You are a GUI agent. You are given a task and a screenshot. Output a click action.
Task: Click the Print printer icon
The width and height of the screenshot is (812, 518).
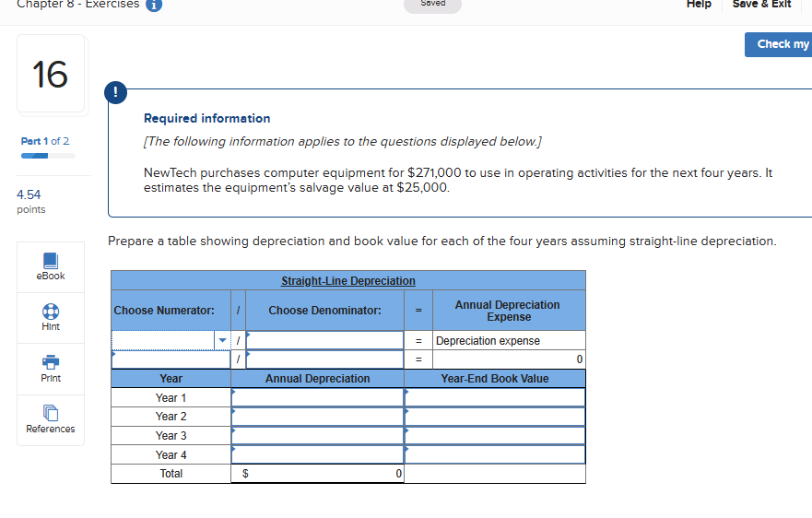point(51,362)
